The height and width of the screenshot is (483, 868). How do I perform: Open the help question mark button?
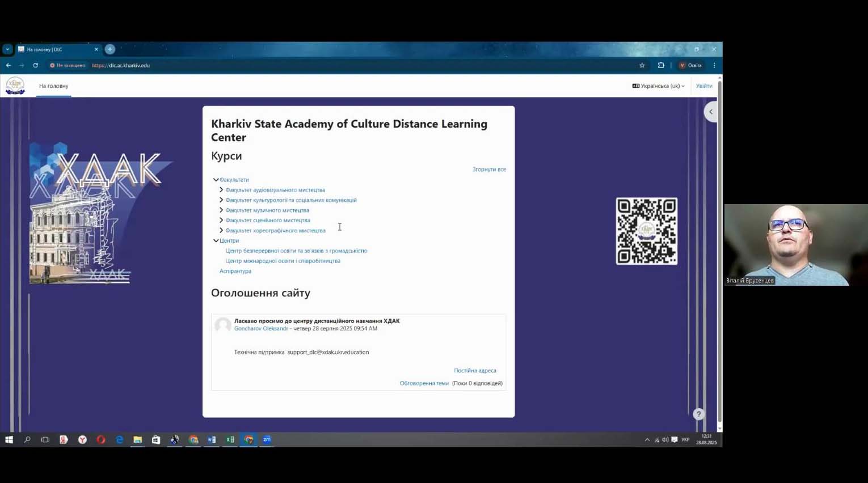click(x=698, y=414)
